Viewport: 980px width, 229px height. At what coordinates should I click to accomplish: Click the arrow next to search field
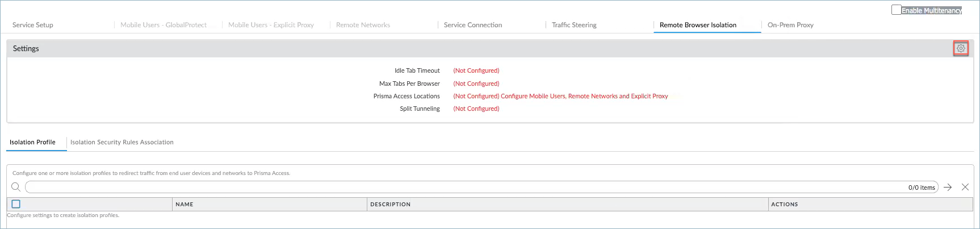coord(948,187)
